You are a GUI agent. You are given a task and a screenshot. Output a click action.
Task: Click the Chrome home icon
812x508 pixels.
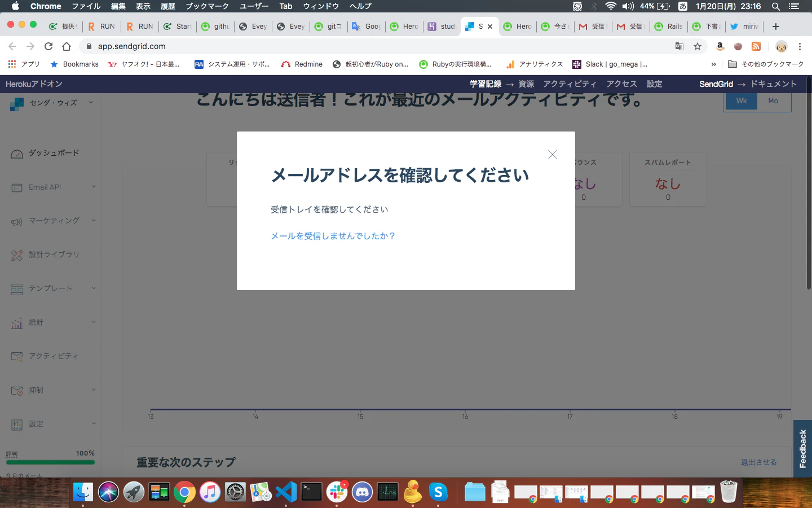click(x=67, y=46)
